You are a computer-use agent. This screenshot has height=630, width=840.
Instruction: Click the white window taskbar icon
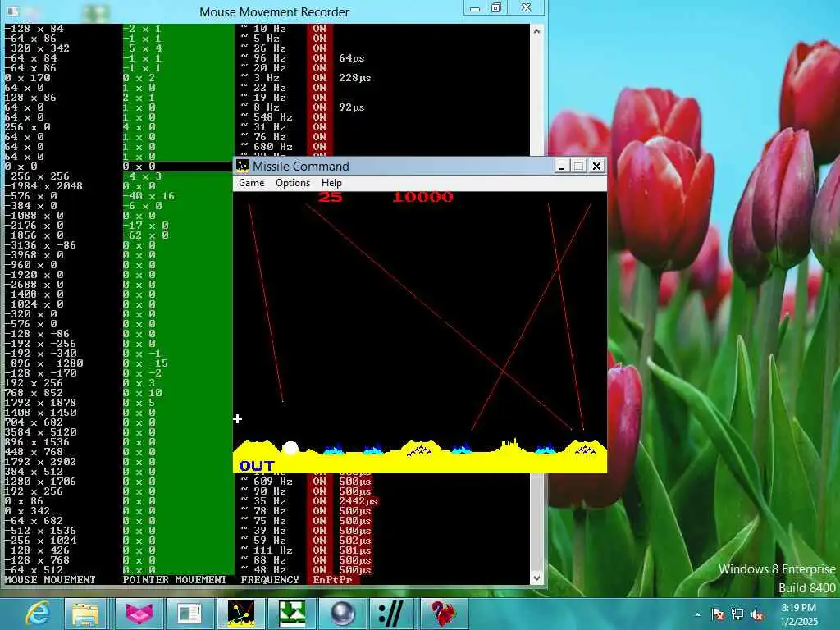click(189, 614)
